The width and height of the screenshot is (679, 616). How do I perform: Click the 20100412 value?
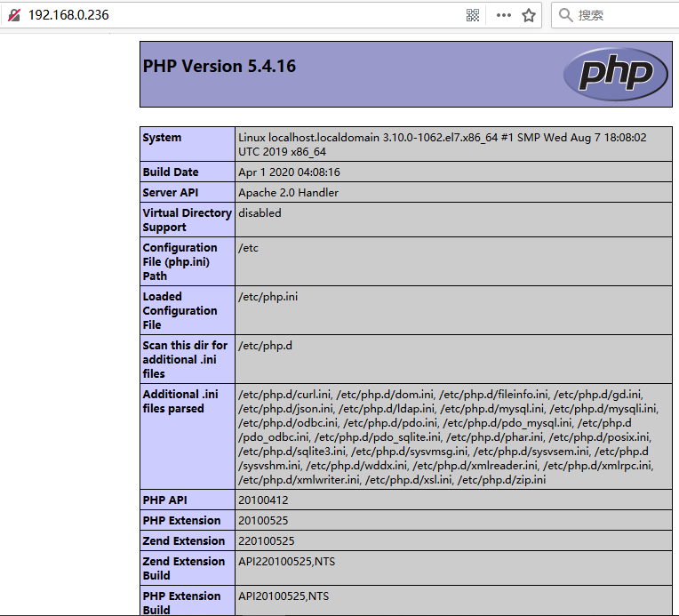coord(263,500)
